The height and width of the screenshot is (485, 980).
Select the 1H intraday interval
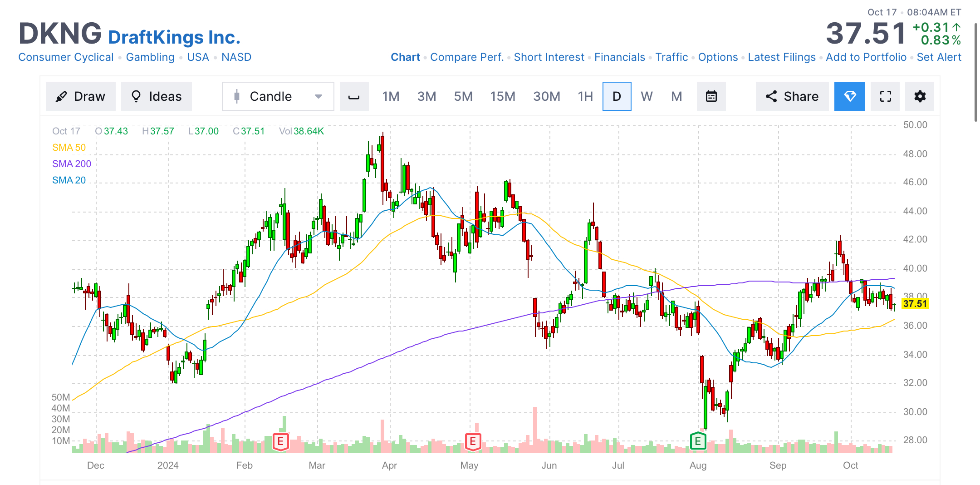pyautogui.click(x=585, y=96)
